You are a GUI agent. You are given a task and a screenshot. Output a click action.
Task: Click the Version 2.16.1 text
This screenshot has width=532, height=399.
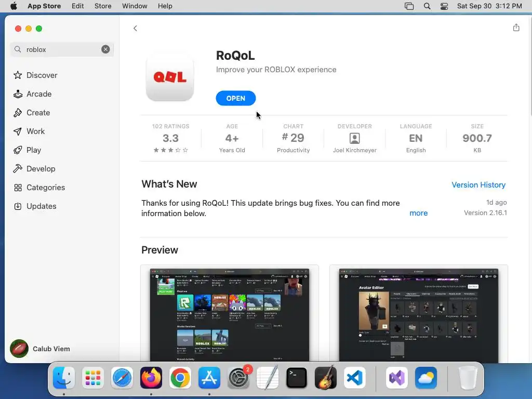[485, 212]
